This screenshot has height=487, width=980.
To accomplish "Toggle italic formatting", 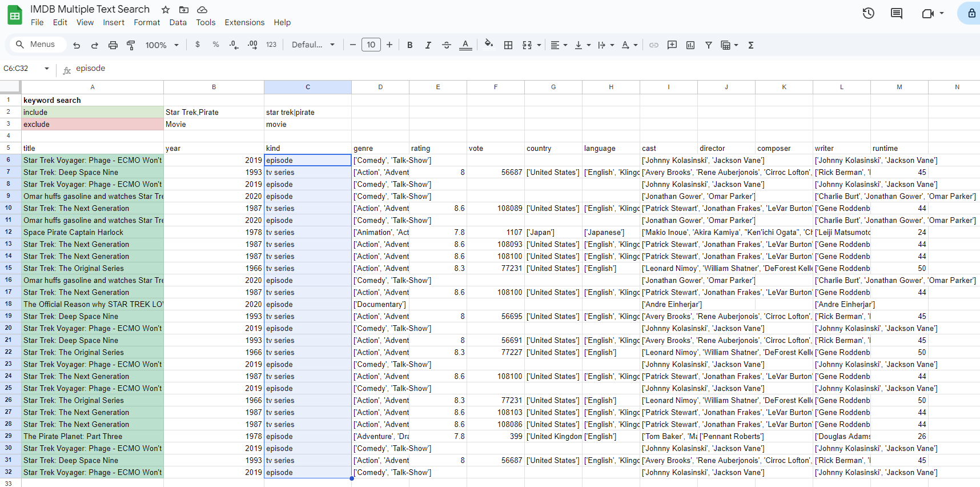I will tap(428, 45).
